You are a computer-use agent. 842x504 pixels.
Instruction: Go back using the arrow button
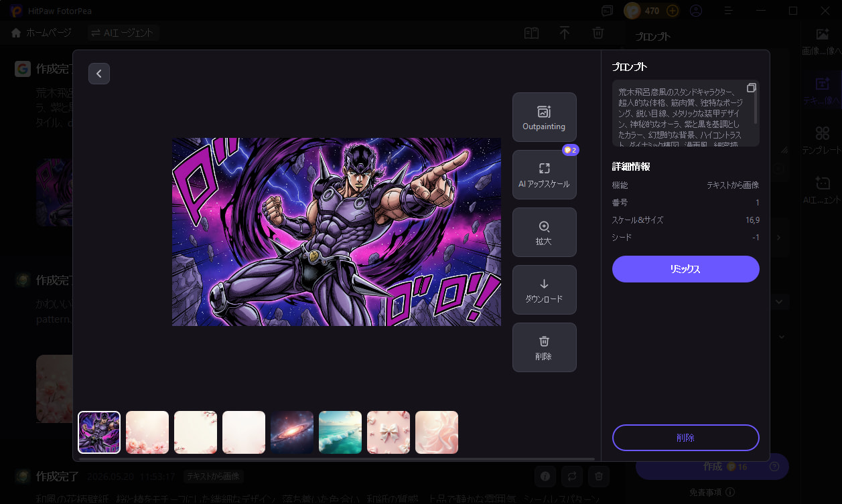click(x=99, y=74)
